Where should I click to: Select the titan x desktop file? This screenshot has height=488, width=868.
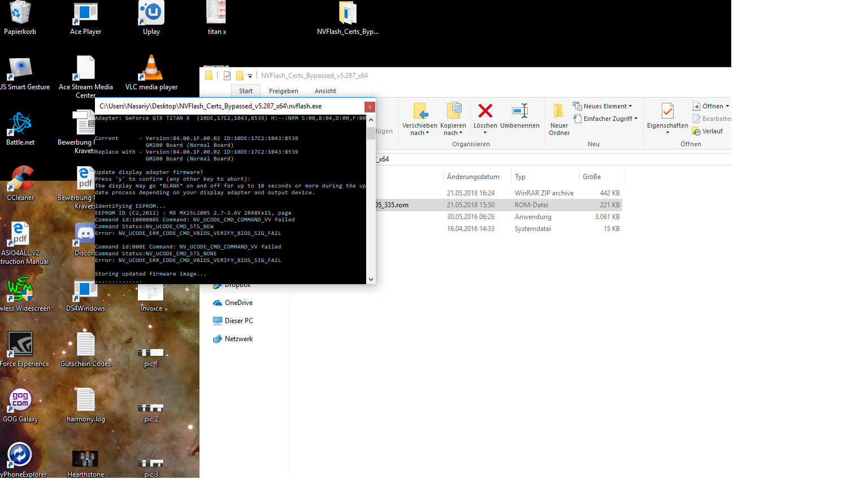tap(216, 17)
